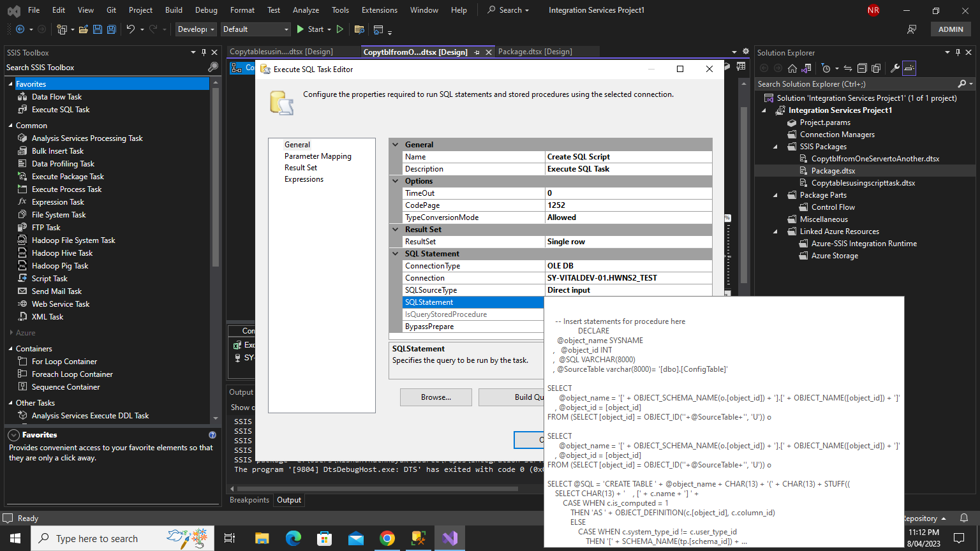Click the Find in Files toolbar icon
Viewport: 980px width, 551px height.
[359, 29]
